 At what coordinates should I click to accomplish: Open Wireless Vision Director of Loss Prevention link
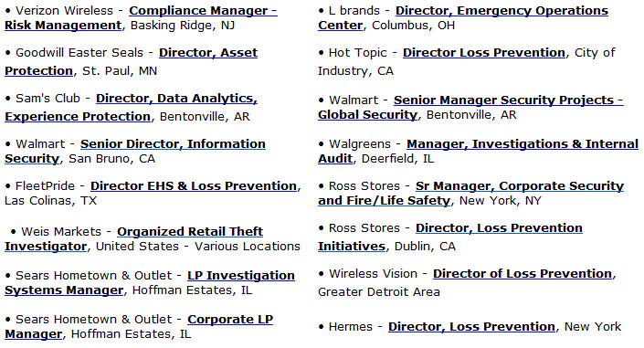click(x=523, y=274)
